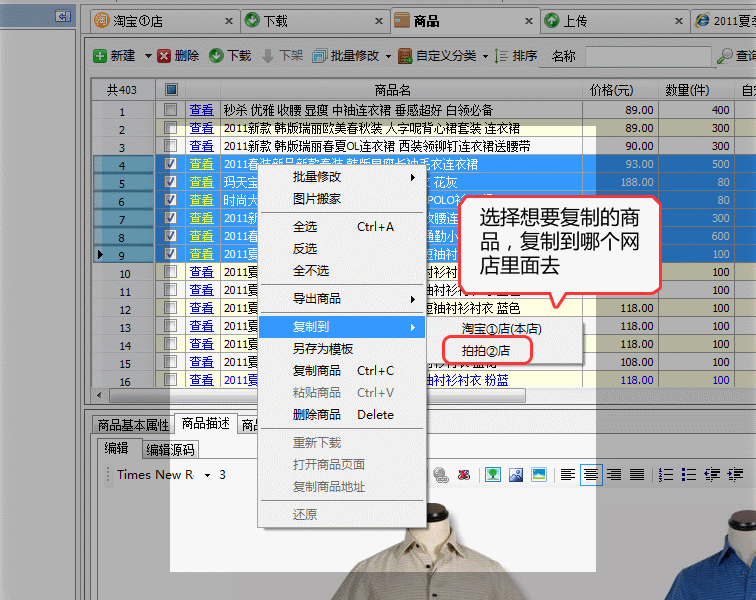Image resolution: width=756 pixels, height=600 pixels.
Task: Click 查看 link in row 16
Action: point(202,380)
